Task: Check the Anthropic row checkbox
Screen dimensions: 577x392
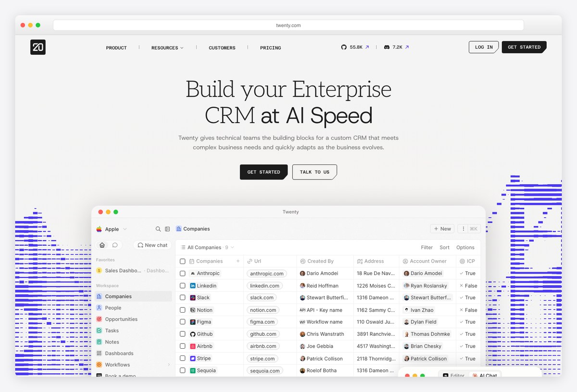Action: (x=183, y=273)
